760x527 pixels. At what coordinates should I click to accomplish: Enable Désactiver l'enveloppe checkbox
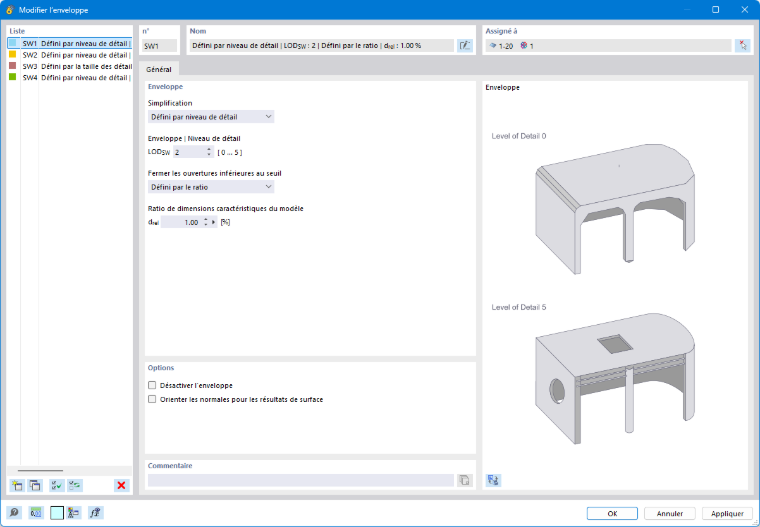coord(152,385)
